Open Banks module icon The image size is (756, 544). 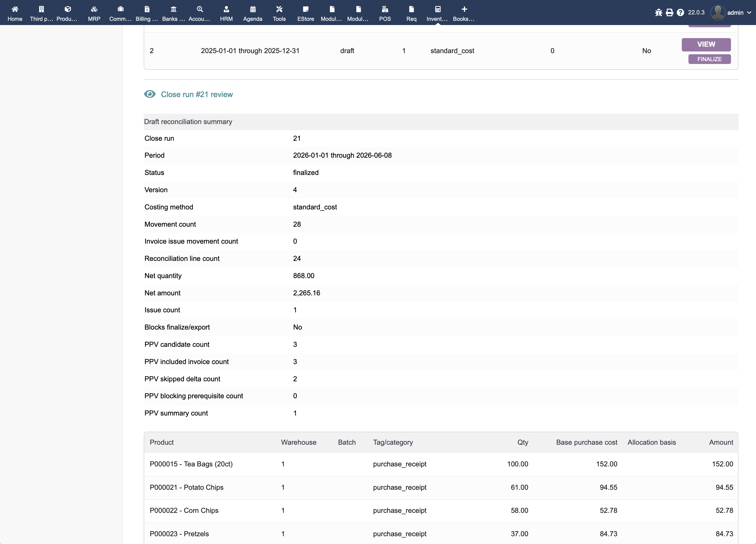pyautogui.click(x=173, y=9)
